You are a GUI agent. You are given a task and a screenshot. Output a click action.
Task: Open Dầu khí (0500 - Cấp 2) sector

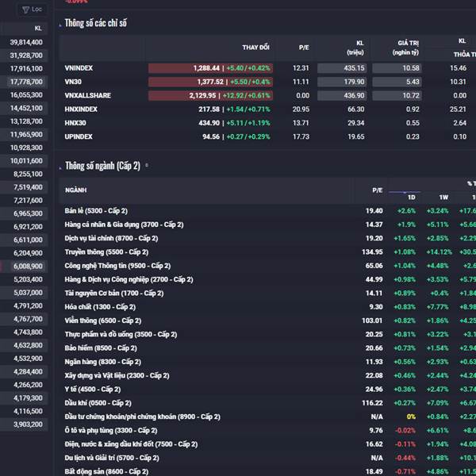[98, 403]
